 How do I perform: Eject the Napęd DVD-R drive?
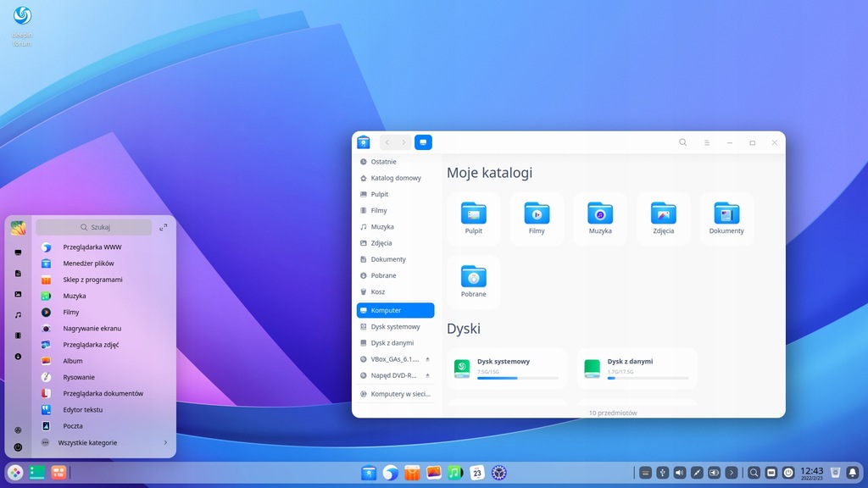pos(427,375)
